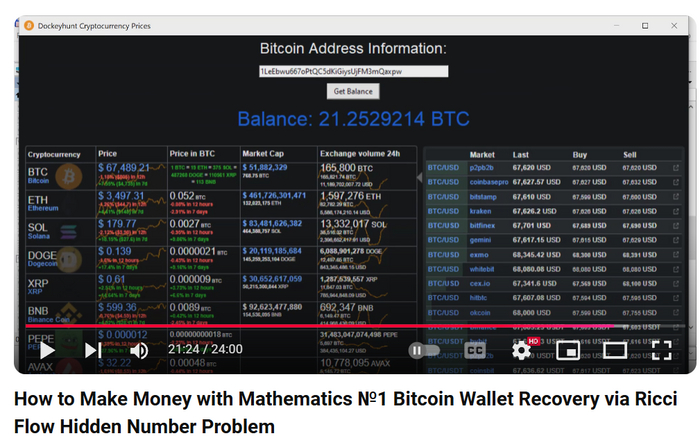Screen dimensions: 700x445
Task: Click the Sell column header
Action: (630, 155)
